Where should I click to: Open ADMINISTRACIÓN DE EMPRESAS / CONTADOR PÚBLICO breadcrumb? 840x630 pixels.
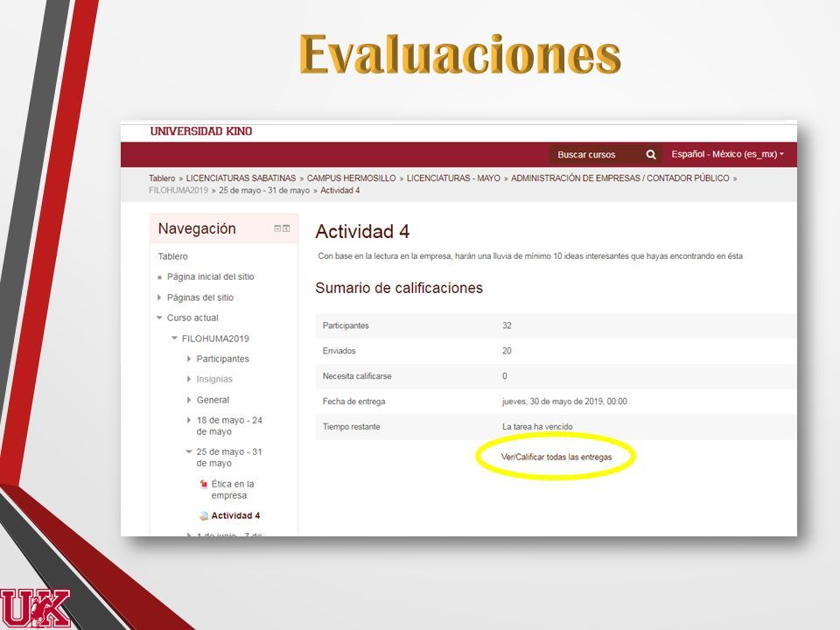click(x=619, y=178)
